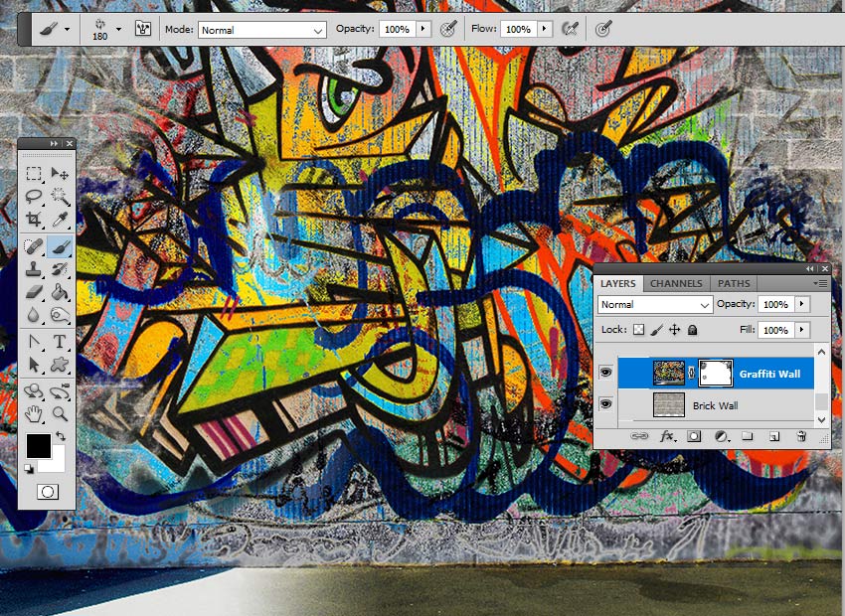
Task: Pick the Clone Stamp tool
Action: coord(33,268)
